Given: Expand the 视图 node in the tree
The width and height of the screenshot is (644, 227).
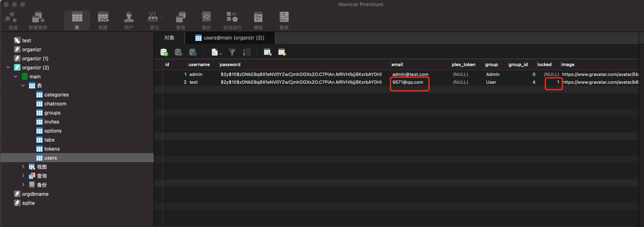Looking at the screenshot, I should pyautogui.click(x=23, y=167).
